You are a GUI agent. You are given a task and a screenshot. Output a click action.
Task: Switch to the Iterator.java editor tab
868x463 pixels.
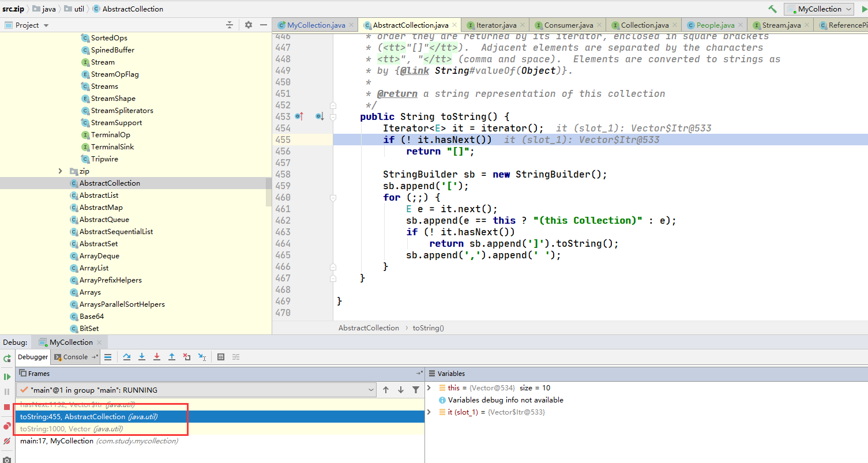[495, 25]
